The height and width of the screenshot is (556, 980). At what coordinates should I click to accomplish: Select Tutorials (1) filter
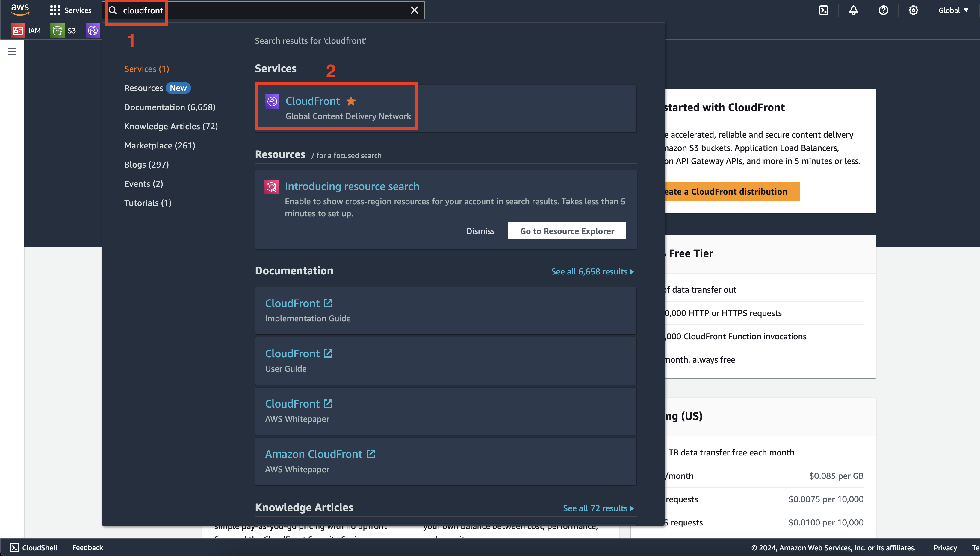click(148, 203)
